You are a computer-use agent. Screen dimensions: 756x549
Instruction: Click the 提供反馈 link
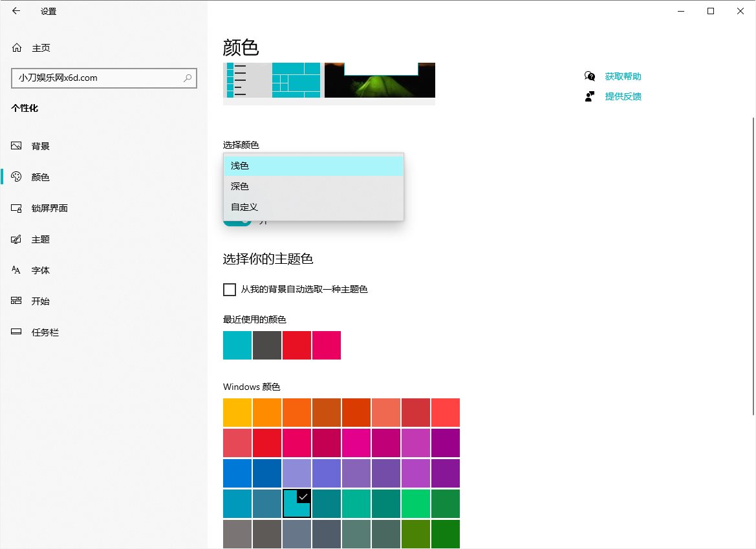pos(623,96)
